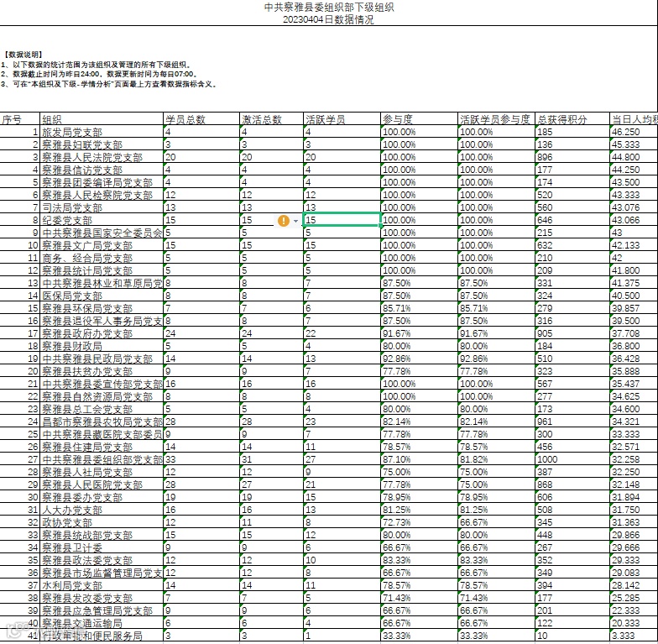Select cell 察雅县扶贫办党支部
The image size is (658, 644).
pos(102,371)
